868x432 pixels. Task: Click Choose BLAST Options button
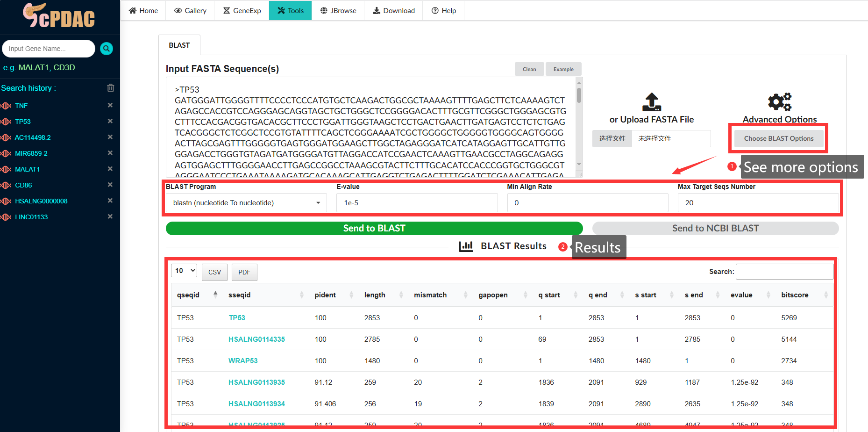(x=779, y=138)
